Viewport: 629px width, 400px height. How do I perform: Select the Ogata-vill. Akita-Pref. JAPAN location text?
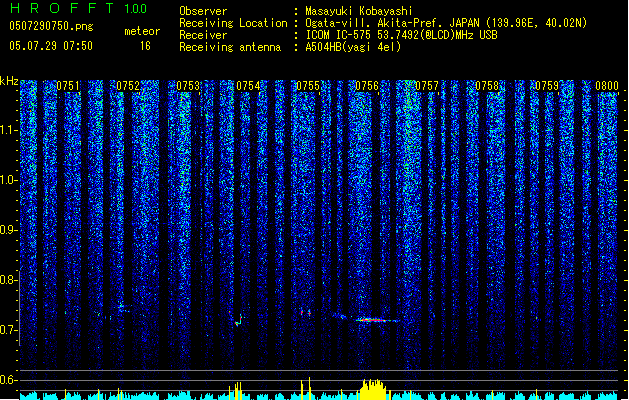click(x=446, y=23)
